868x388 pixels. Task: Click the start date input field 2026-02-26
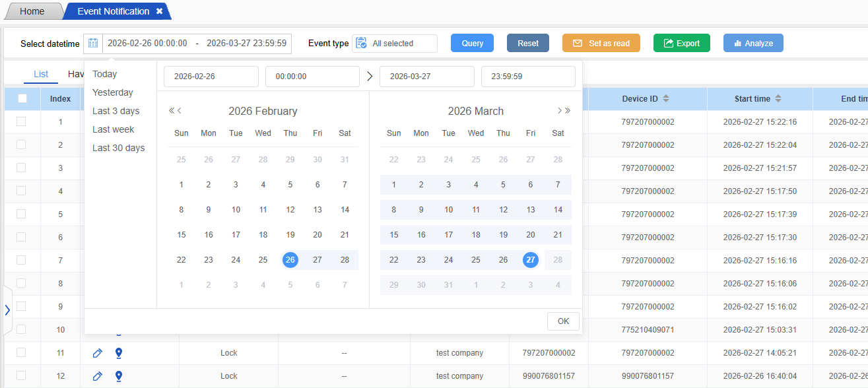(x=211, y=77)
